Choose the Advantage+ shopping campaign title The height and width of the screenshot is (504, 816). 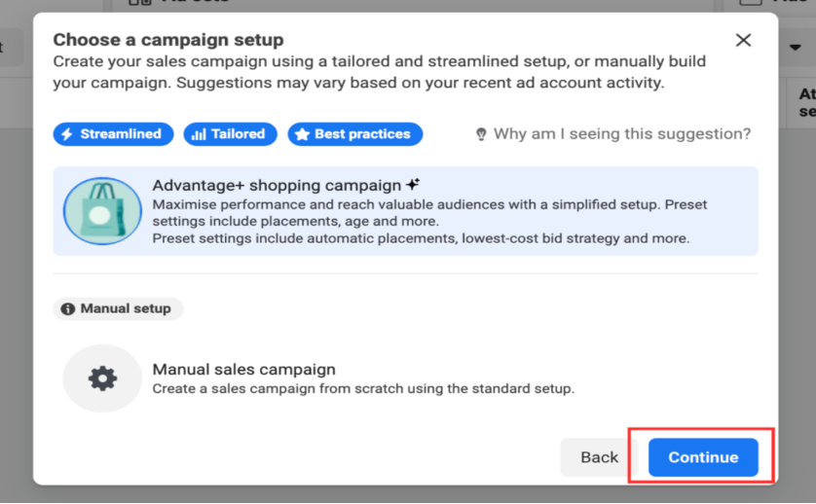click(277, 185)
